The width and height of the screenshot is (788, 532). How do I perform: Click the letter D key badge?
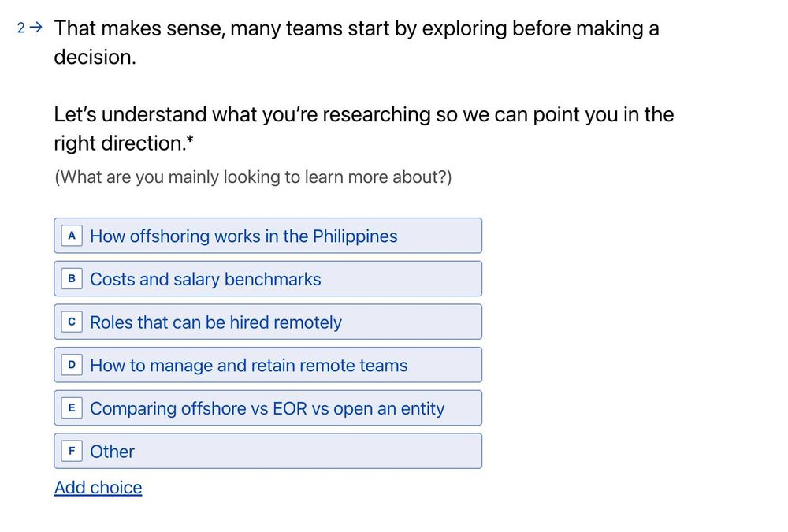tap(72, 365)
